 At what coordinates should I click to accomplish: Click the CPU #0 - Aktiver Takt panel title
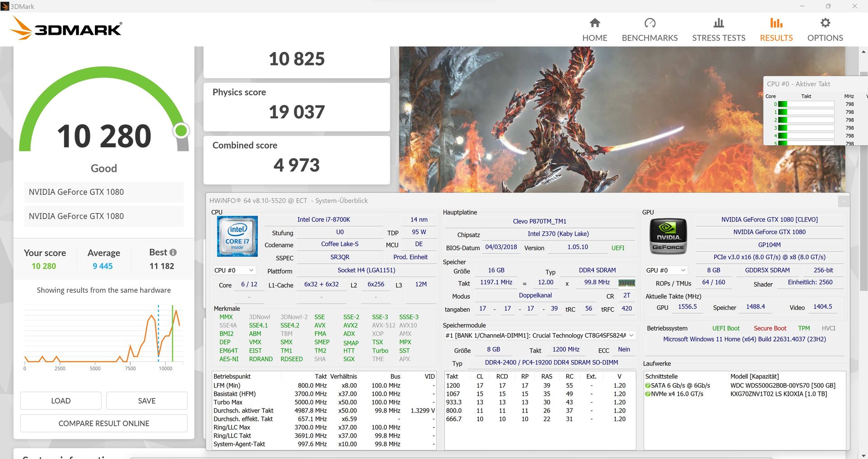(x=798, y=84)
